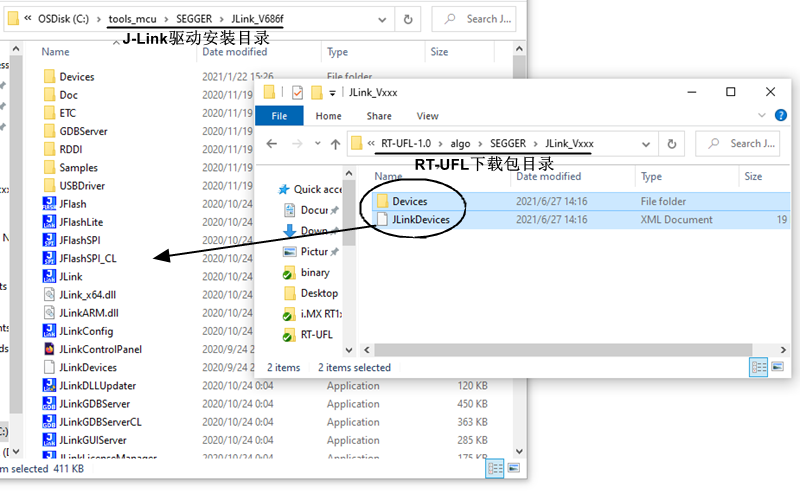The image size is (800, 494).
Task: Open USBDriver folder icon
Action: pyautogui.click(x=49, y=186)
